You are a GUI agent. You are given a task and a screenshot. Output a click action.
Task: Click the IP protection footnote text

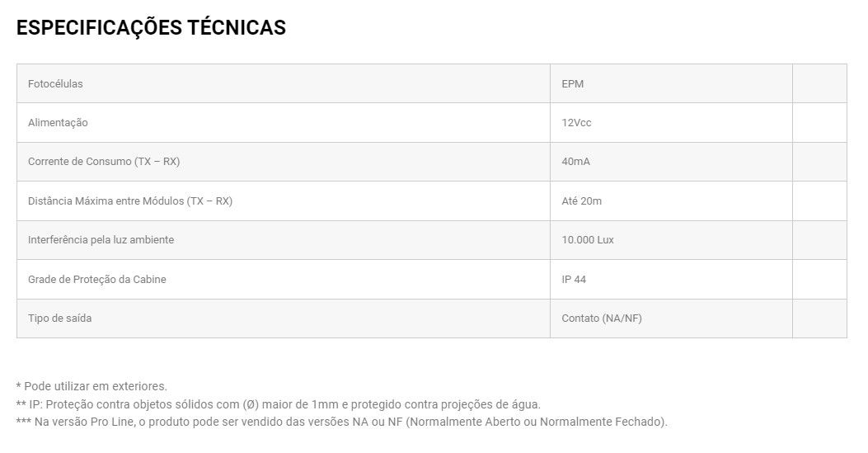(x=279, y=404)
